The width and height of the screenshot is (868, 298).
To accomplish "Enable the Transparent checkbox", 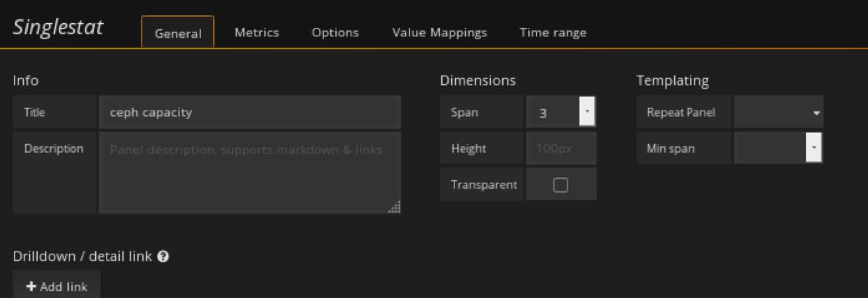I will point(560,185).
